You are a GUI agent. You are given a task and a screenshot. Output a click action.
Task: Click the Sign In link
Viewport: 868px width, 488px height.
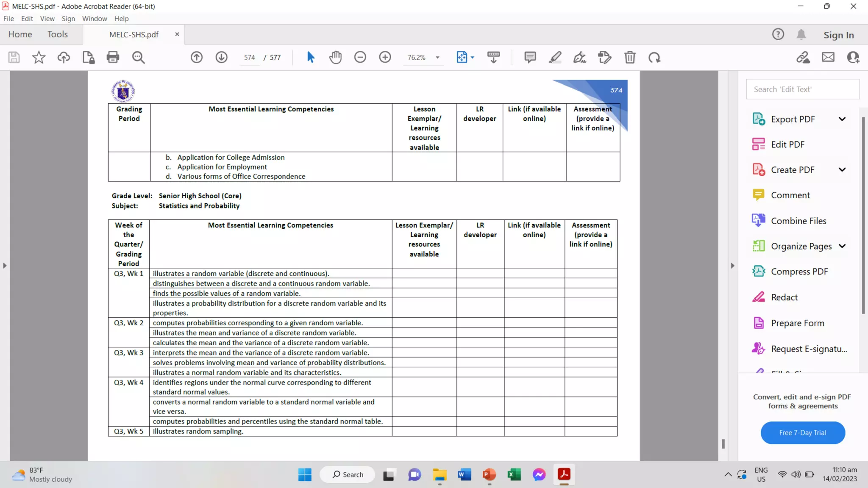point(838,35)
